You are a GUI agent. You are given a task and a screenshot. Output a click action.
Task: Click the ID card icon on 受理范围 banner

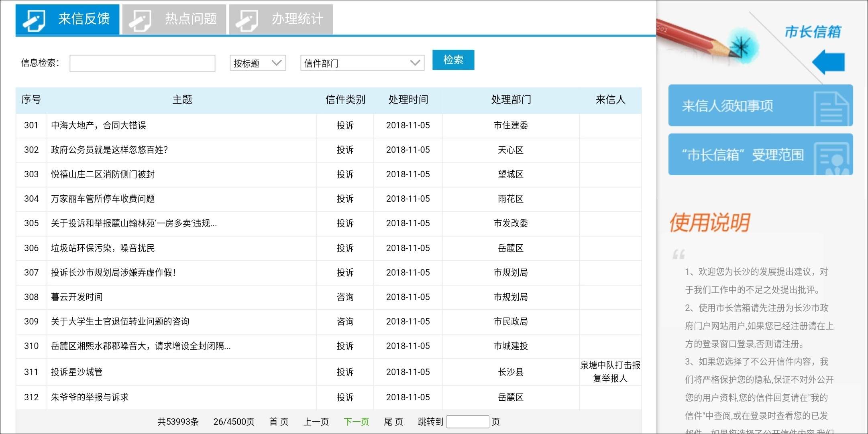831,159
